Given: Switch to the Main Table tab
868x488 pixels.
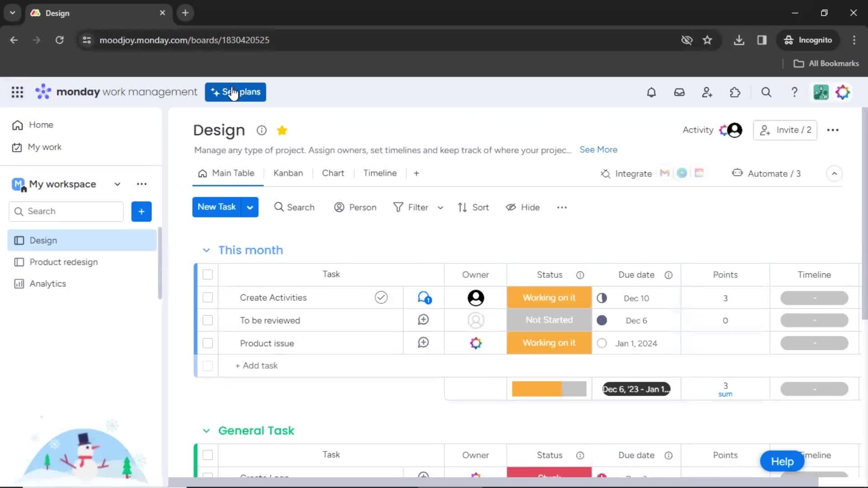Looking at the screenshot, I should click(226, 174).
